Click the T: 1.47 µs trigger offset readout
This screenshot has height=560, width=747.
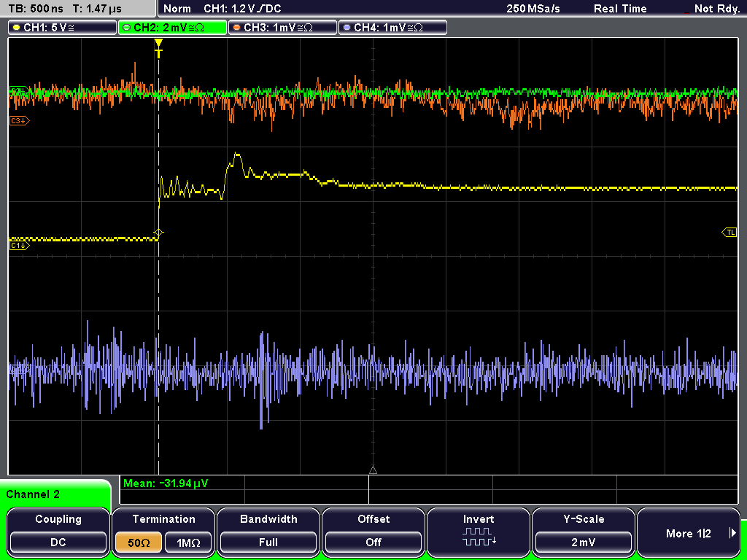98,9
